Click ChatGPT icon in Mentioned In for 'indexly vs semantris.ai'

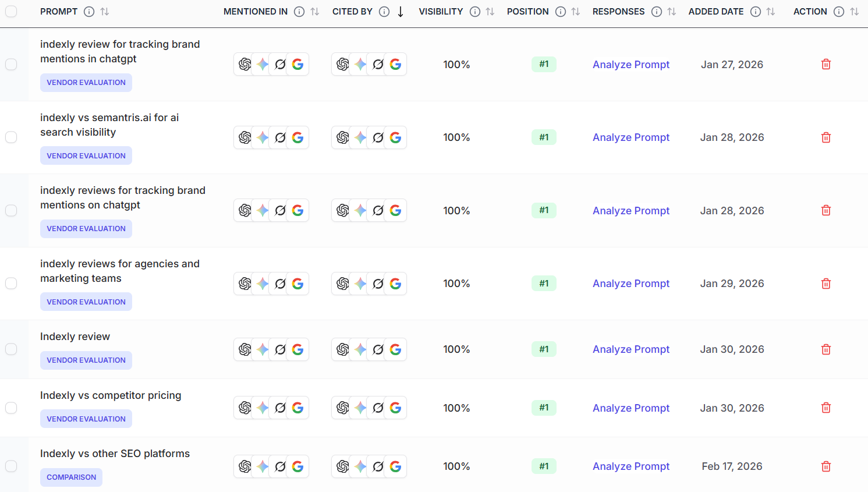pos(245,137)
